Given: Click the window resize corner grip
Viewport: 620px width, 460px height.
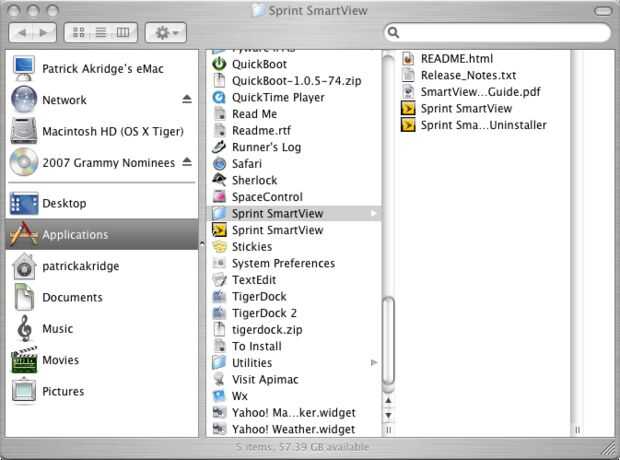Looking at the screenshot, I should [x=608, y=447].
